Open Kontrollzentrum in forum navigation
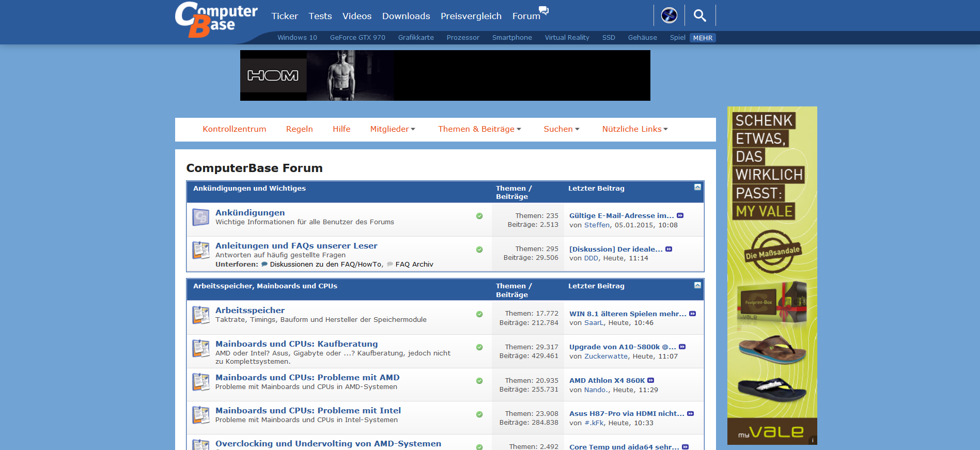 pyautogui.click(x=235, y=129)
